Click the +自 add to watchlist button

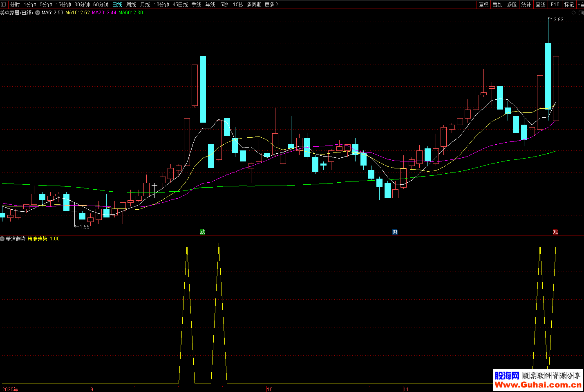pos(580,4)
